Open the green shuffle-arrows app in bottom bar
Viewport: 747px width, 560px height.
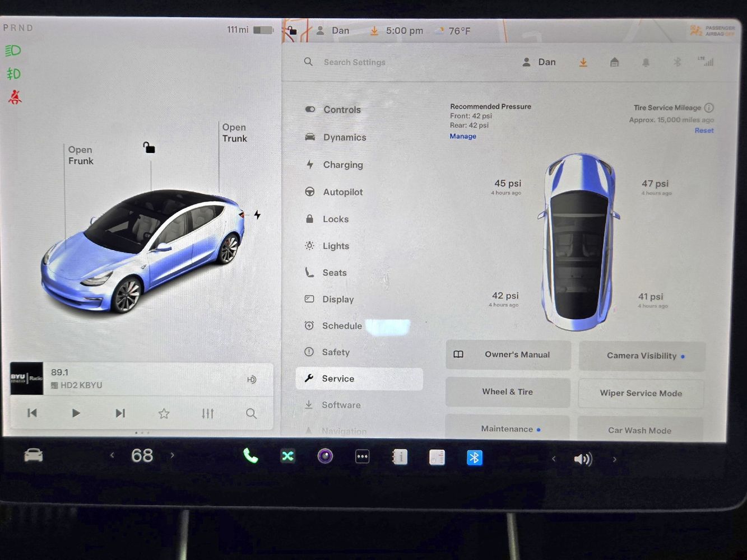287,456
